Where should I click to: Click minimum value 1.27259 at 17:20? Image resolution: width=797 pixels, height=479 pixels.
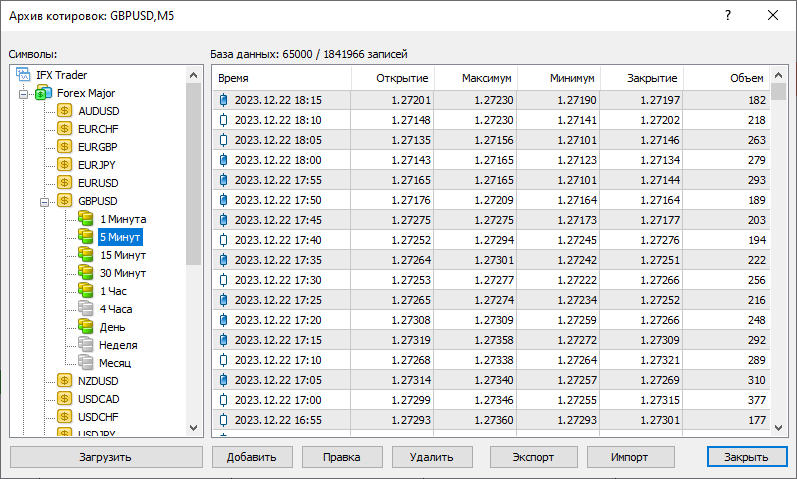click(x=577, y=320)
